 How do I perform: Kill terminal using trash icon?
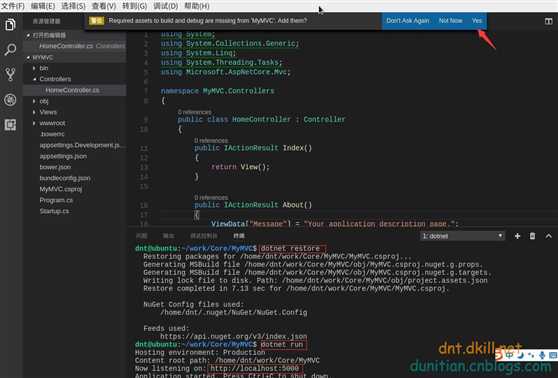[532, 236]
